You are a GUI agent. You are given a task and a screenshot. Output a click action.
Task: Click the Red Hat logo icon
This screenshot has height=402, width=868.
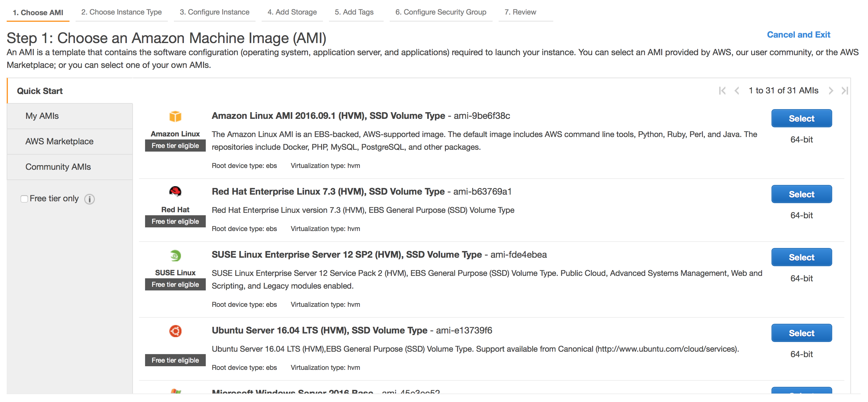175,192
